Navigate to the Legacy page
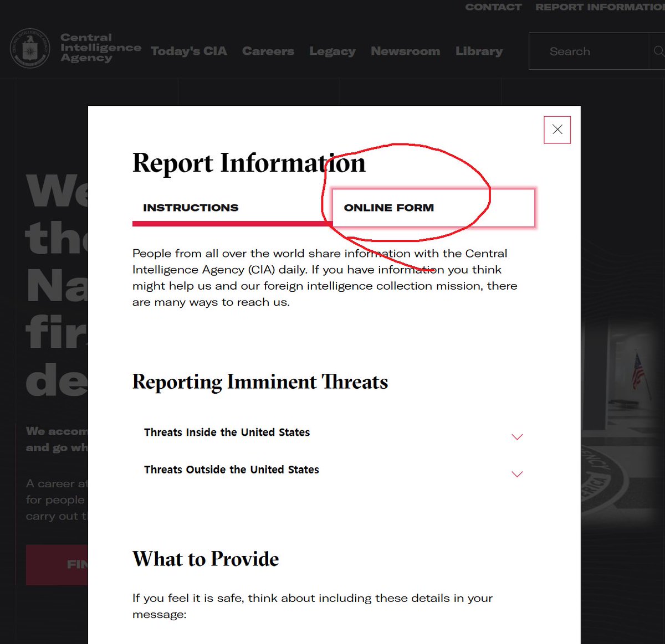 point(332,51)
